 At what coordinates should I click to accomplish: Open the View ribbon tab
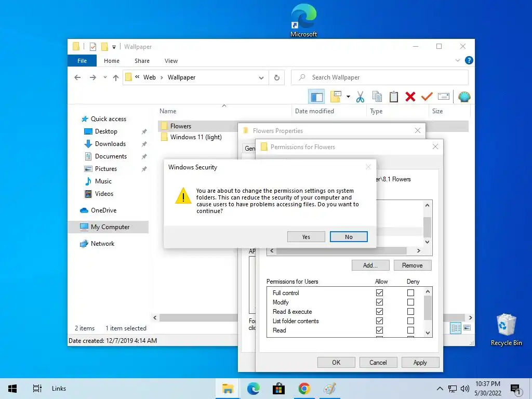(171, 61)
